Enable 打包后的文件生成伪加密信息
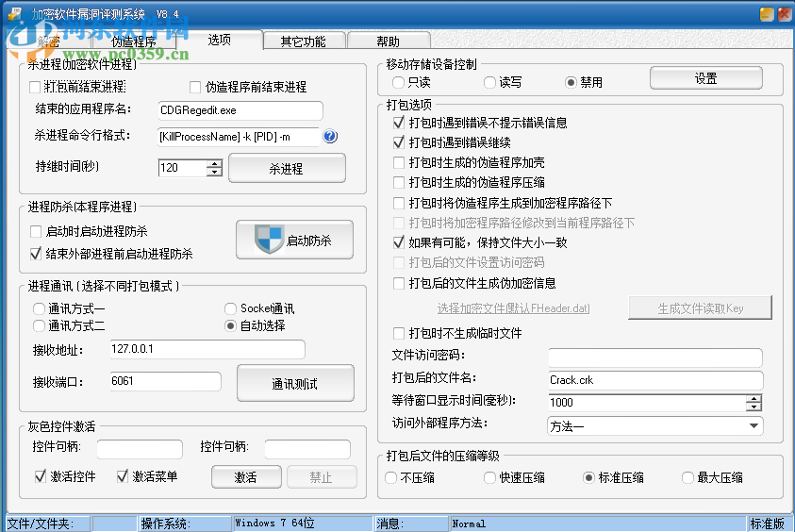This screenshot has height=532, width=795. click(399, 283)
